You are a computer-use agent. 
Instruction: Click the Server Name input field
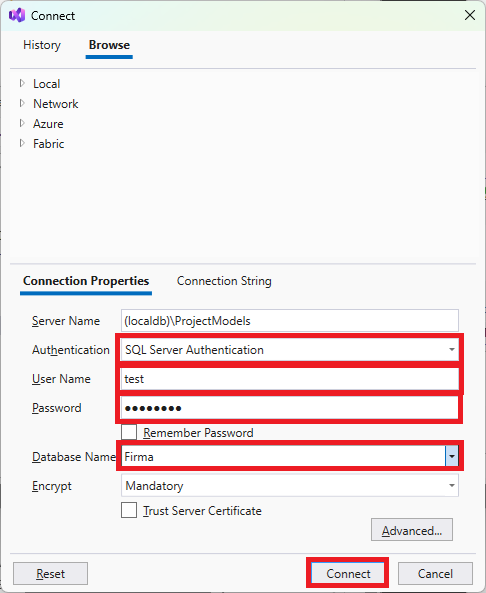(290, 321)
